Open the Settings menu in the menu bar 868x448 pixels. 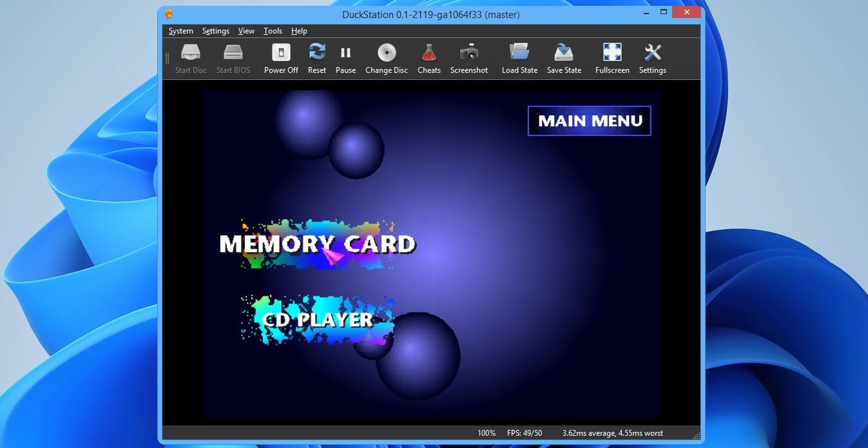click(216, 31)
